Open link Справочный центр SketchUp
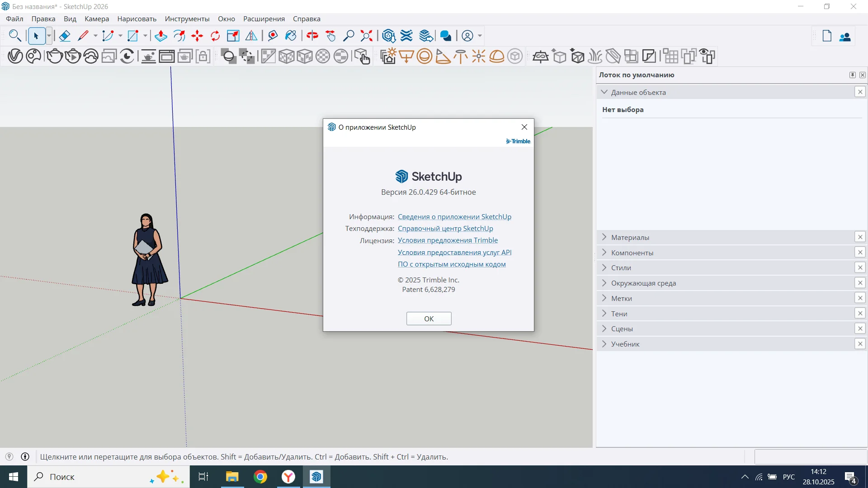 pyautogui.click(x=445, y=228)
